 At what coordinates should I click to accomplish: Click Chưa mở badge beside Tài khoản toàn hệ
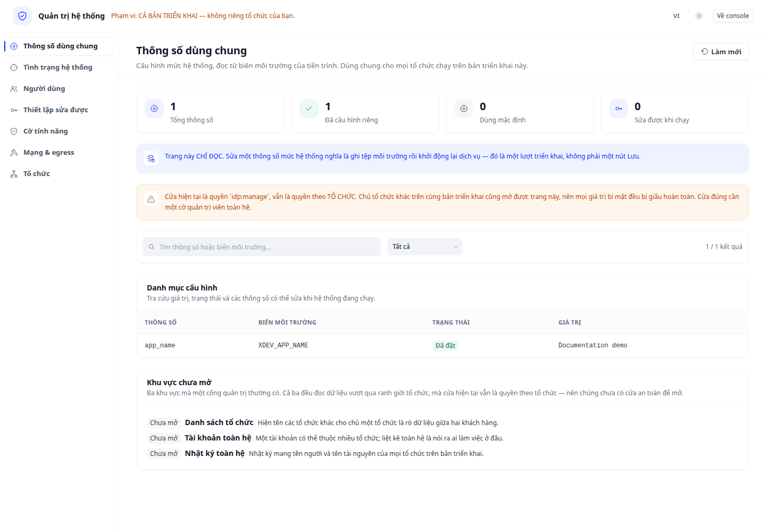pyautogui.click(x=164, y=438)
